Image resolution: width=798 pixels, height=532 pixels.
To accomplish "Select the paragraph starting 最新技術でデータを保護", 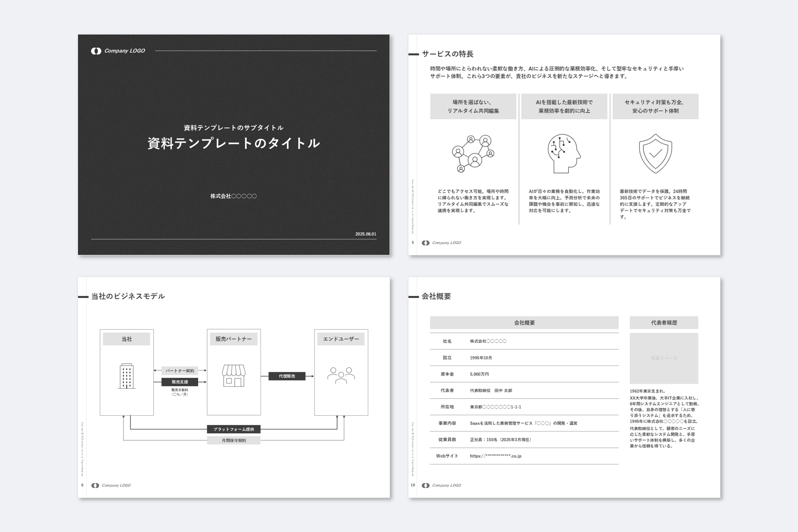I will 655,204.
